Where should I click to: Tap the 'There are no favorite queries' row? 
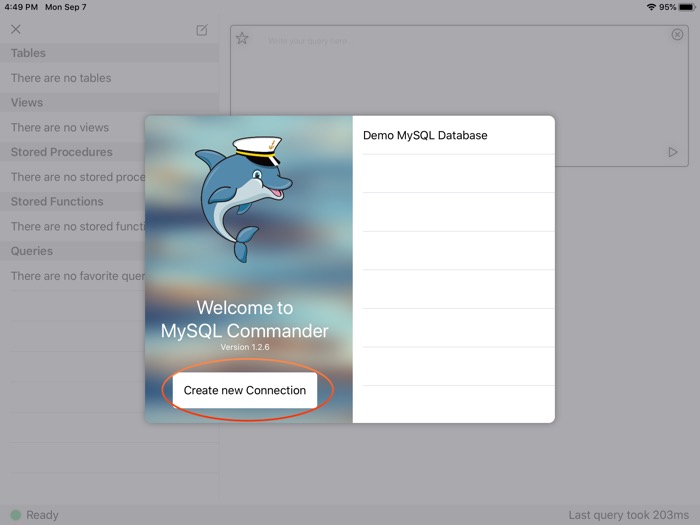tap(72, 276)
